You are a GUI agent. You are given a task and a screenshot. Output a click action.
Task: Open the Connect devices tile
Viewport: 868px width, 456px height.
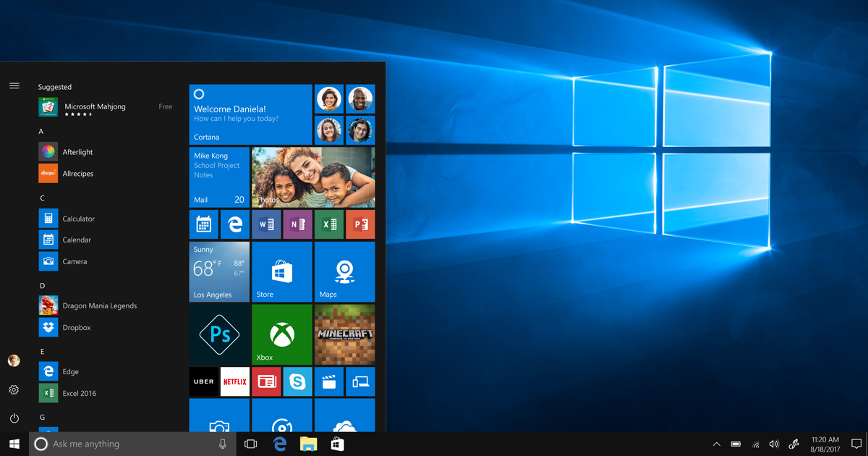[x=360, y=381]
